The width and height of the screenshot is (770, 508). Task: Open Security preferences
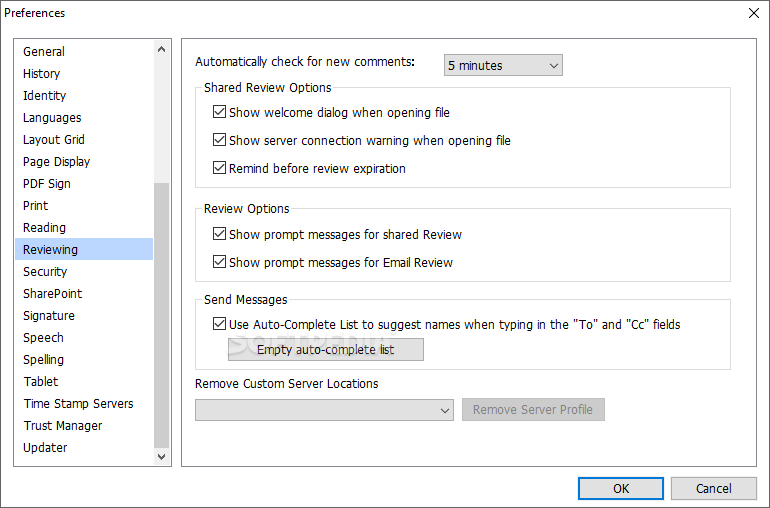click(x=83, y=272)
